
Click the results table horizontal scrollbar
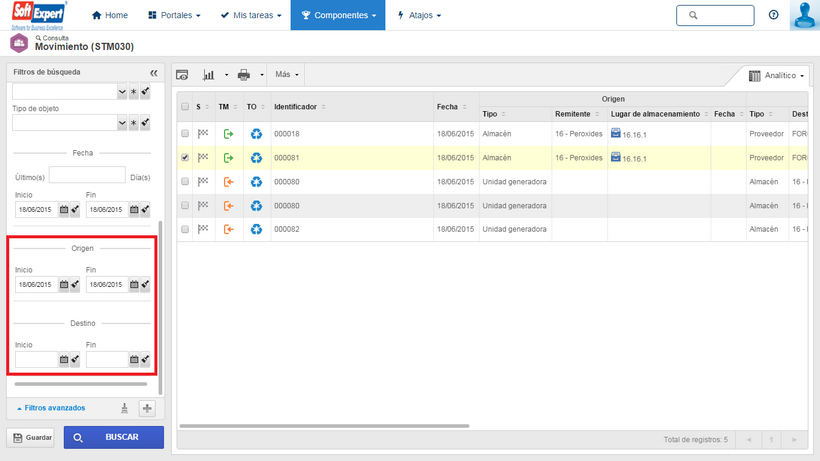click(x=324, y=426)
